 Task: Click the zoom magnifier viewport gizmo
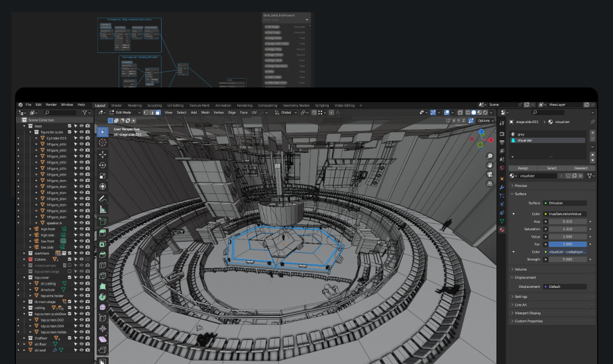[490, 156]
